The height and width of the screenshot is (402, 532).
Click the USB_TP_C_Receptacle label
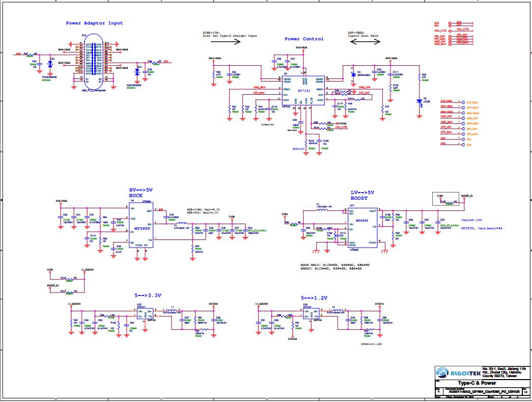94,90
